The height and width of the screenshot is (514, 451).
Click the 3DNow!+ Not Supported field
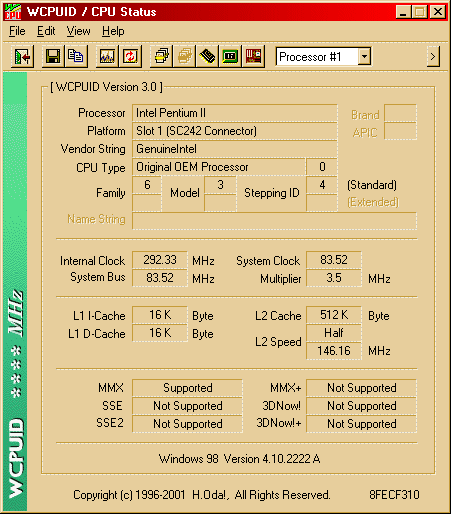[361, 424]
